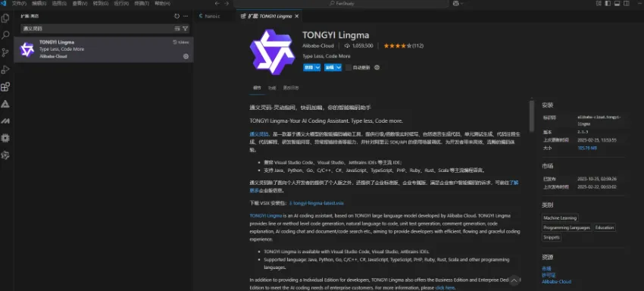Click the README vertical scrollbar thumb
This screenshot has height=291, width=644.
click(x=532, y=115)
